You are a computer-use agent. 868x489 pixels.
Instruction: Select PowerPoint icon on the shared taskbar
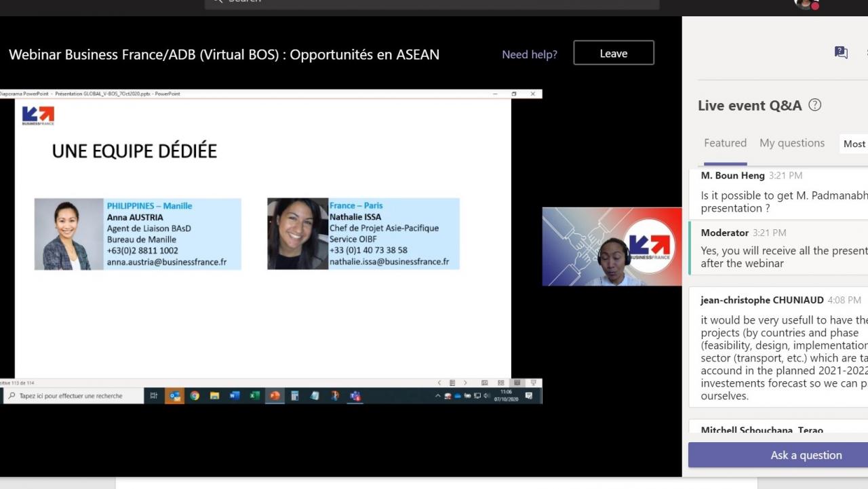pos(275,395)
